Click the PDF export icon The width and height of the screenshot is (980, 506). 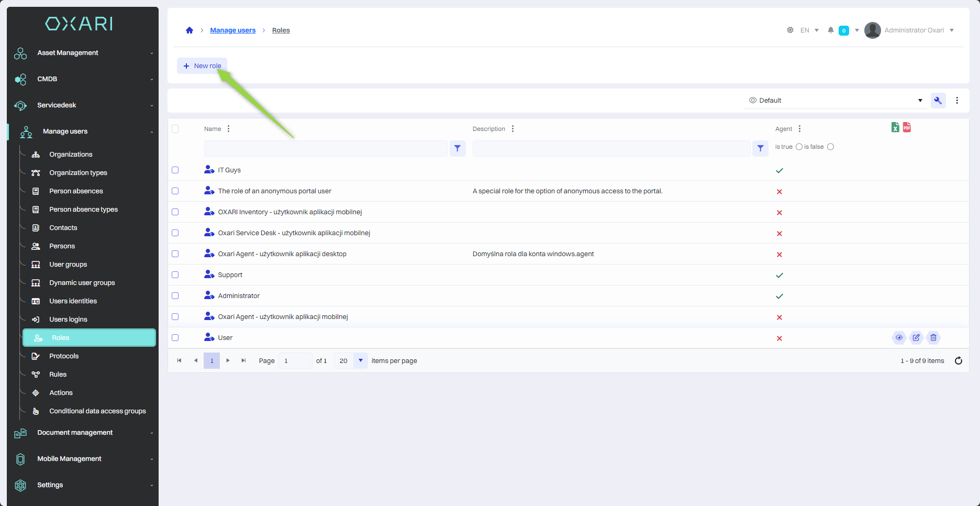click(x=907, y=127)
